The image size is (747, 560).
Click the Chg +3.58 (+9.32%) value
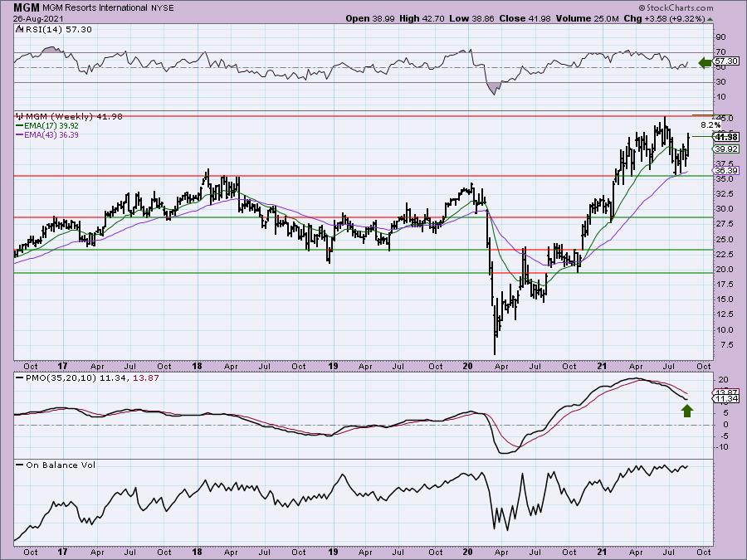(x=664, y=18)
